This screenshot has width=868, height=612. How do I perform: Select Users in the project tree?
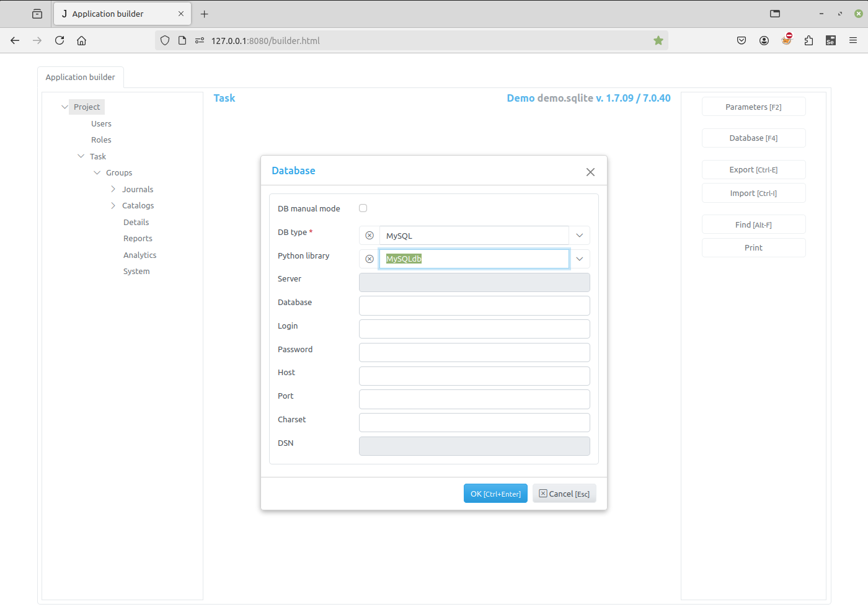101,124
